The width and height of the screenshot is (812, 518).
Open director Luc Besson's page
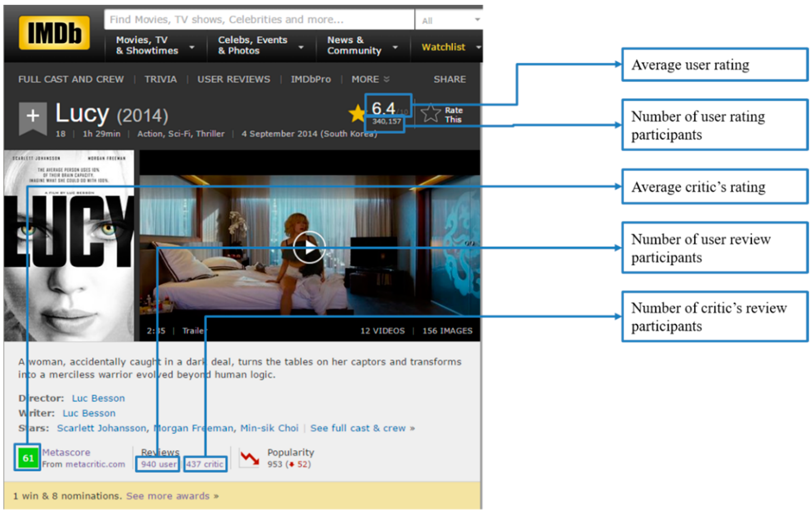pos(98,398)
